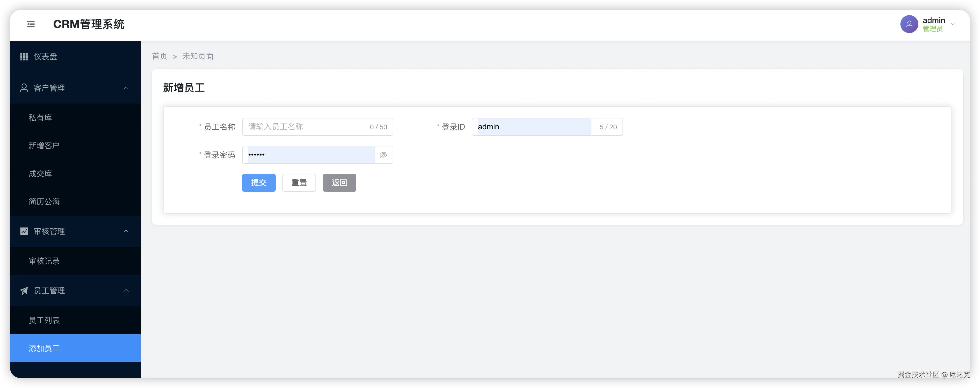Image resolution: width=980 pixels, height=388 pixels.
Task: Open 审核记录 menu entry
Action: (x=44, y=261)
